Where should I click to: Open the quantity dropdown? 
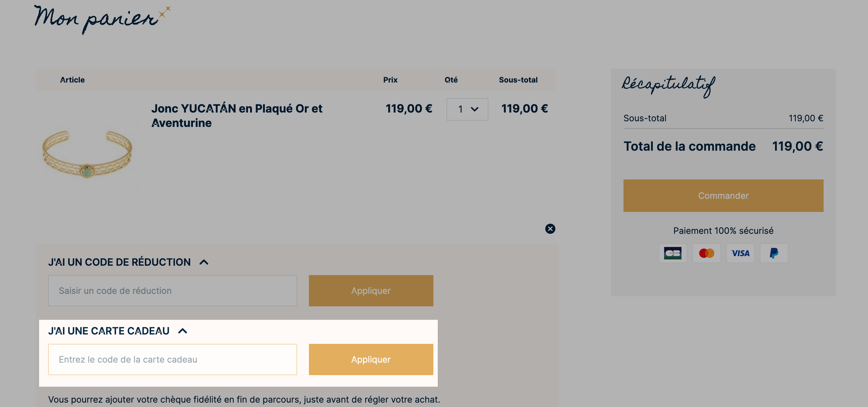coord(467,109)
